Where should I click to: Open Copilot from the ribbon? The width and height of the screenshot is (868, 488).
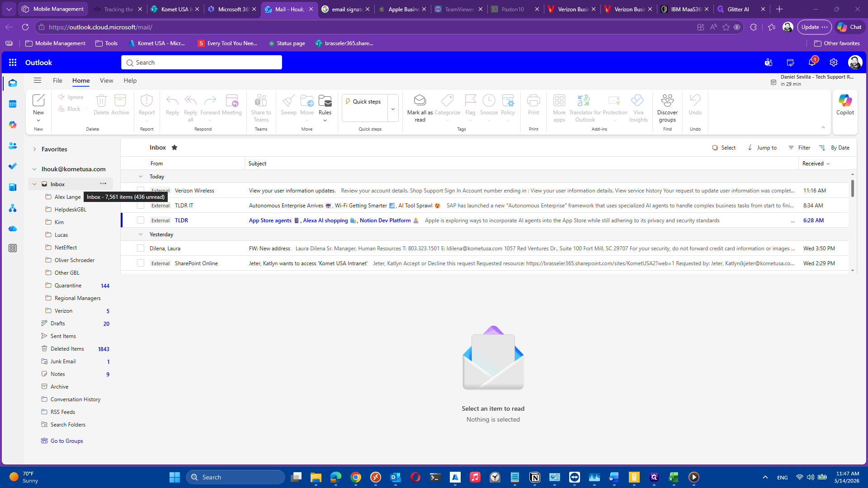845,105
